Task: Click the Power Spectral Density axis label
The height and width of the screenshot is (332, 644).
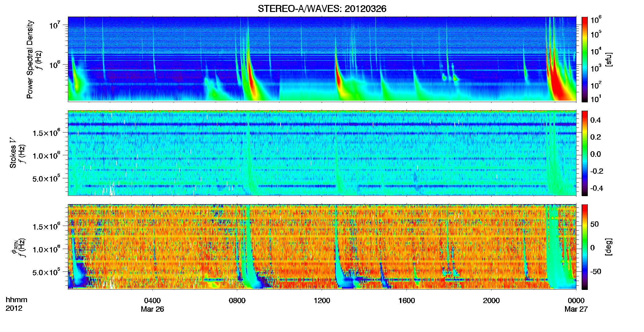Action: 30,59
